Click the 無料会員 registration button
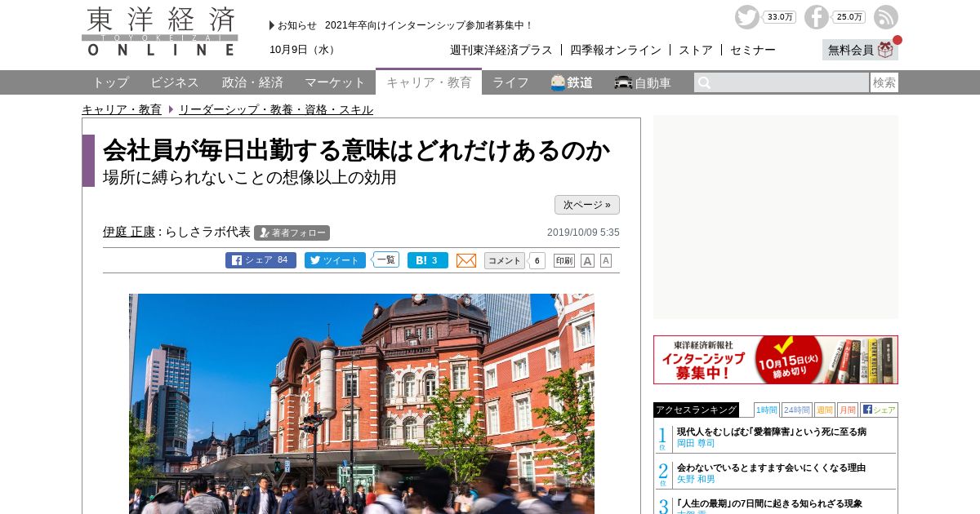Image resolution: width=980 pixels, height=514 pixels. (860, 50)
